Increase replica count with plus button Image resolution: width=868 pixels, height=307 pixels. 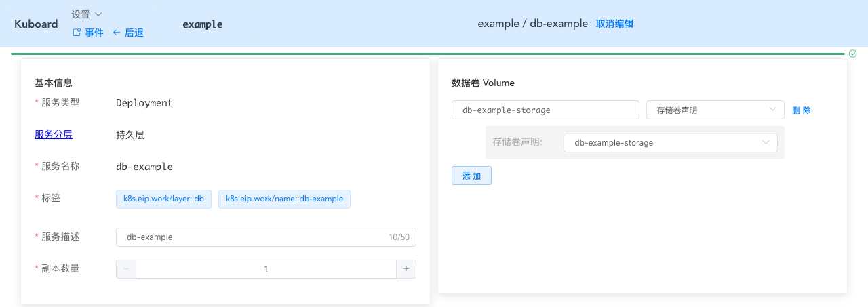406,269
